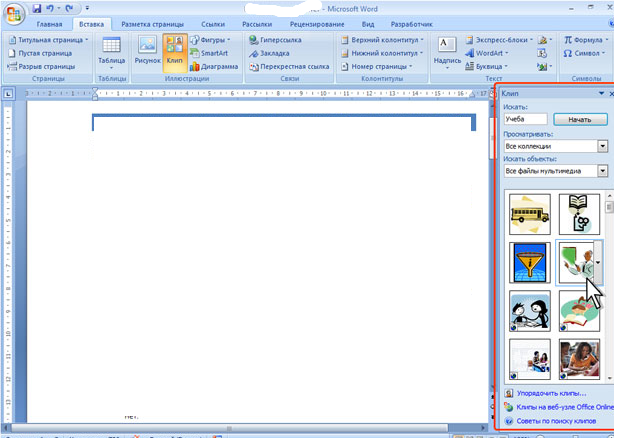Click the Office button logo
The height and width of the screenshot is (439, 617).
pyautogui.click(x=14, y=14)
